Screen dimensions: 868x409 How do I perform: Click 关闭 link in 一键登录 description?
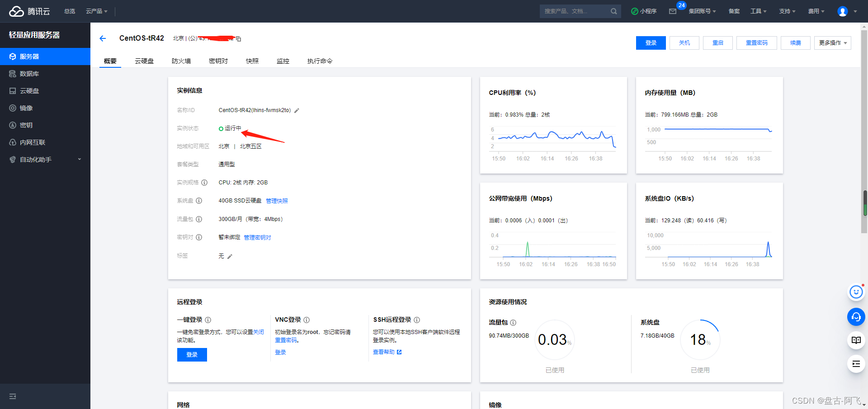(259, 332)
